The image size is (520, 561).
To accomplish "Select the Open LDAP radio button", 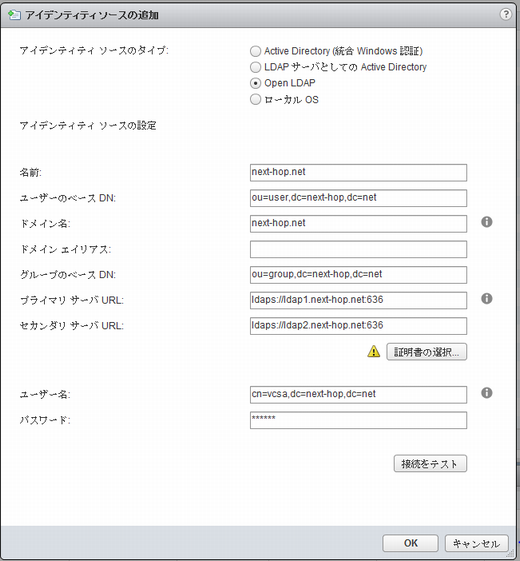I will coord(255,83).
